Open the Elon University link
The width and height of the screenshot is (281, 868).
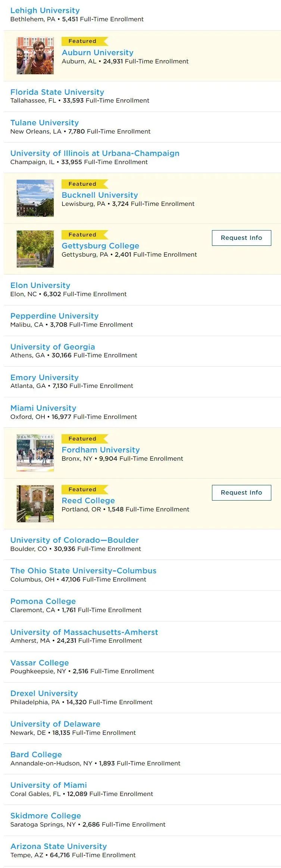pyautogui.click(x=40, y=285)
